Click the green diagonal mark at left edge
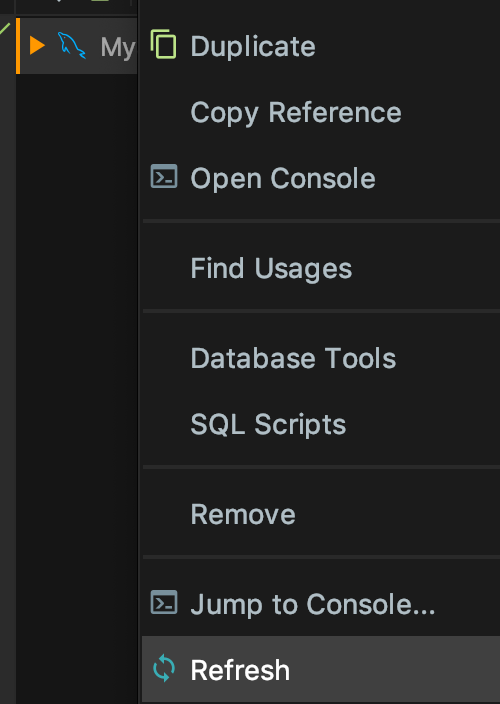The image size is (500, 704). point(4,29)
